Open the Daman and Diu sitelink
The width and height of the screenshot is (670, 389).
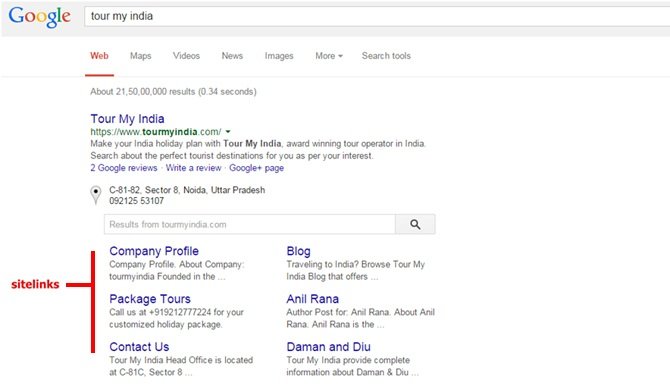(x=329, y=347)
